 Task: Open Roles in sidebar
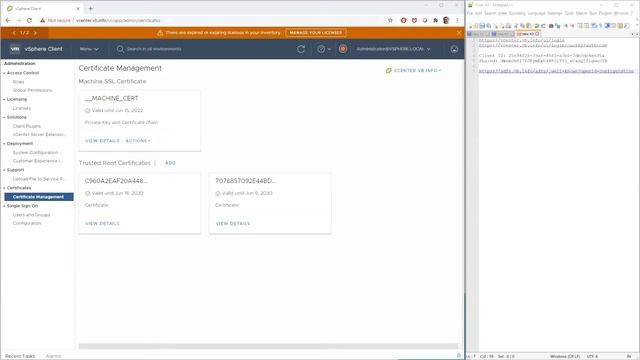18,82
